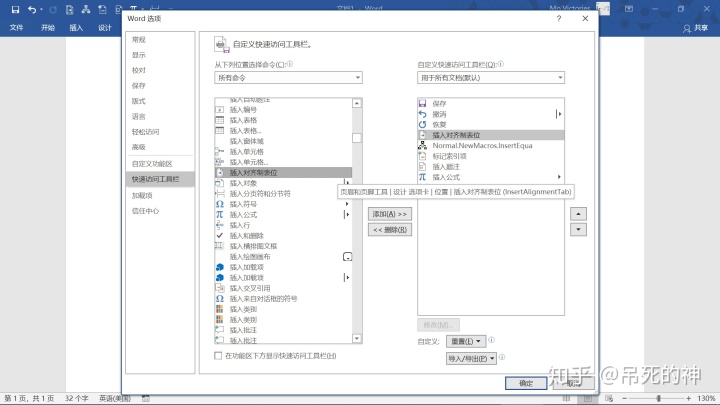Viewport: 720px width, 405px height.
Task: Click the help question mark in dialog title
Action: (x=559, y=18)
